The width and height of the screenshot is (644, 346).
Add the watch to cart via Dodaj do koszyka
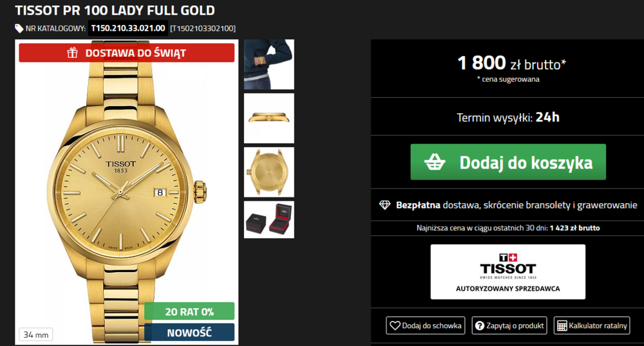coord(508,162)
